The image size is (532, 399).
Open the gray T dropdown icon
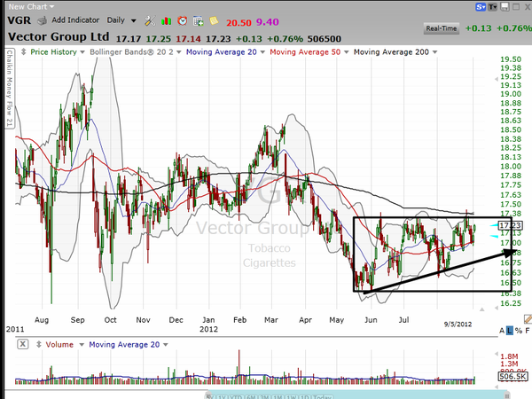pos(492,7)
